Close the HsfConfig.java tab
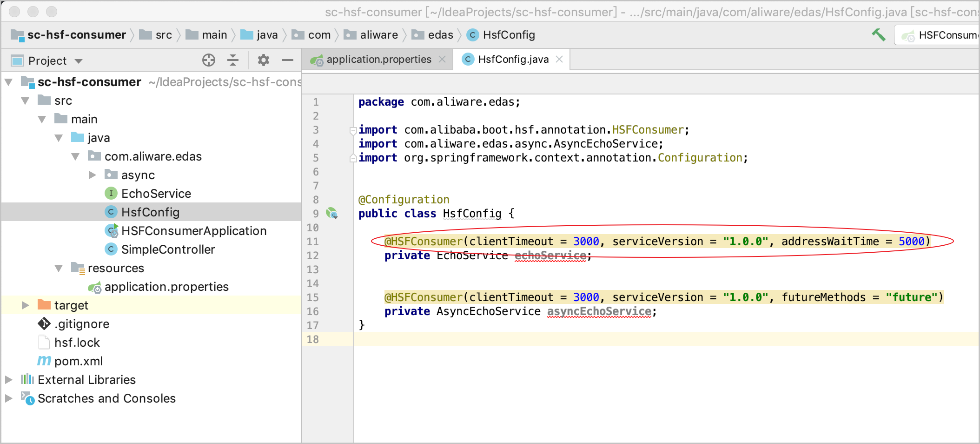 pos(559,59)
